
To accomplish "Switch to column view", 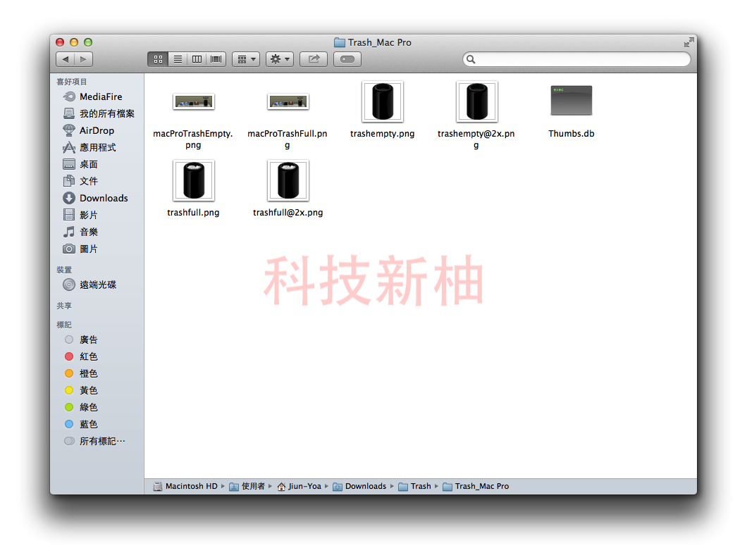I will click(197, 59).
